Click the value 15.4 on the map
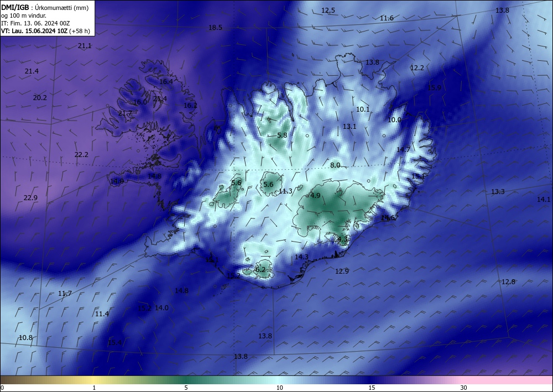 pyautogui.click(x=114, y=343)
